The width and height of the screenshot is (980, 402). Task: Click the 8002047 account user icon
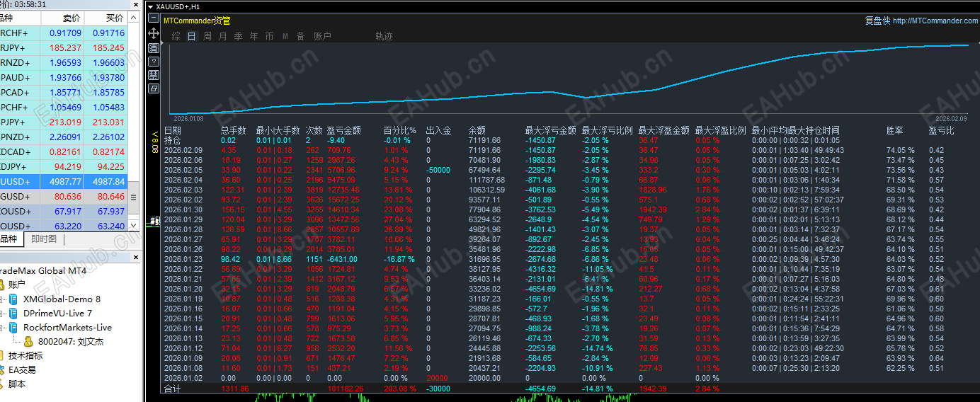(29, 341)
